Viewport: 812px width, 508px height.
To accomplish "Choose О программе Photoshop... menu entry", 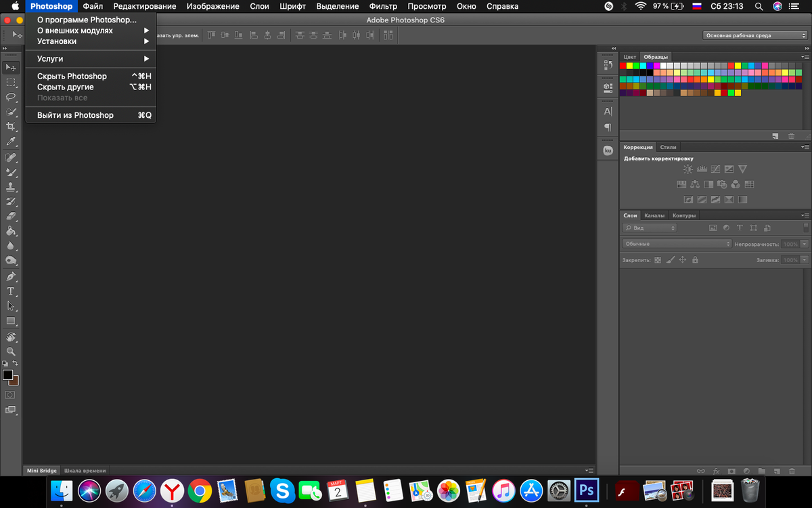I will click(91, 20).
